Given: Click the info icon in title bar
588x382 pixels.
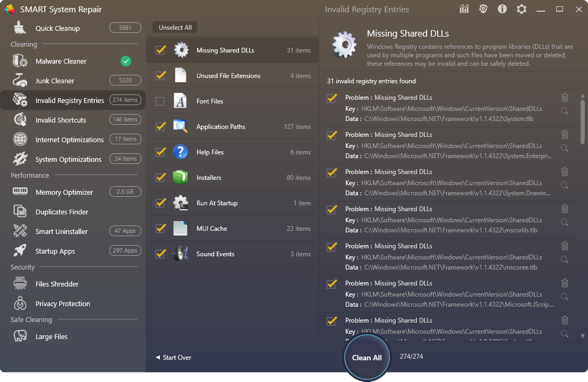Looking at the screenshot, I should [x=502, y=9].
